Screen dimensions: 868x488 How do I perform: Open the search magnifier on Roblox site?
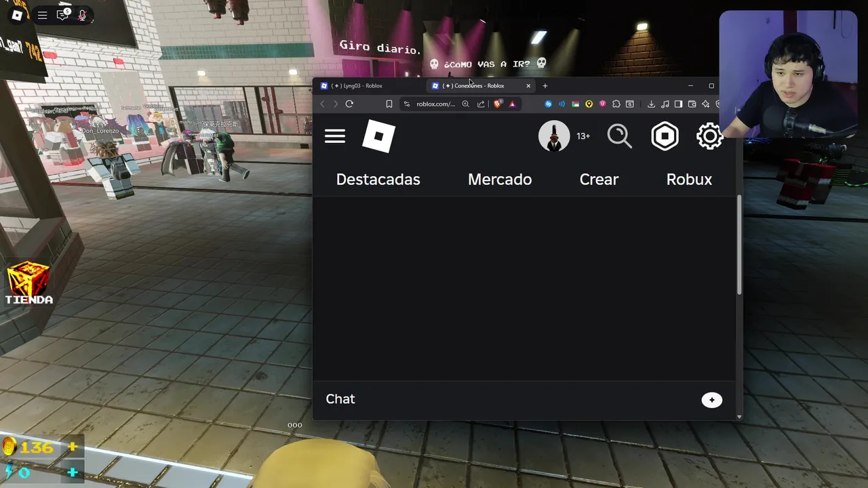pos(619,136)
